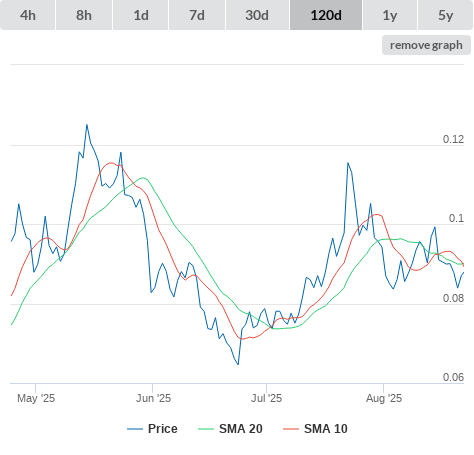
Task: Click the 0.12 y-axis gridline label
Action: pyautogui.click(x=453, y=139)
